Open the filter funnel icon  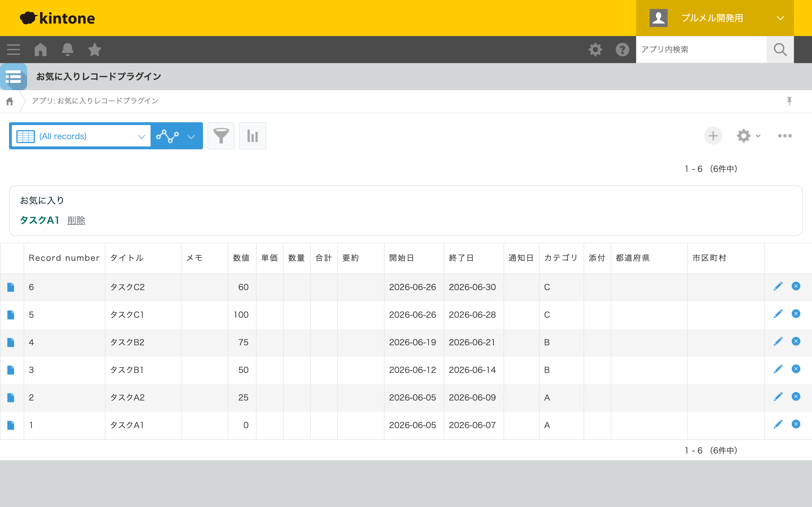pyautogui.click(x=221, y=136)
